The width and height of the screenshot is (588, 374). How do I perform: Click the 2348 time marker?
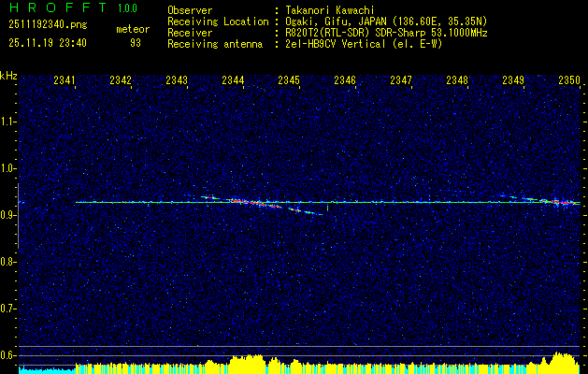point(457,79)
